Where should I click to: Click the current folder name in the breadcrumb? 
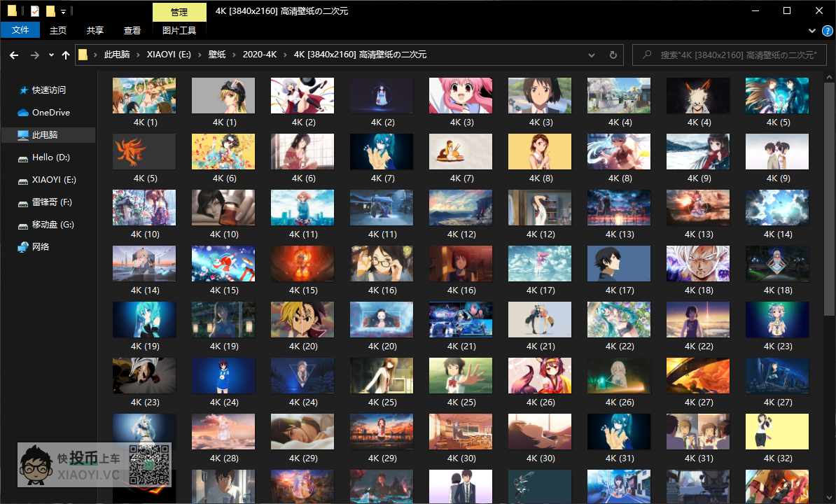click(x=360, y=55)
